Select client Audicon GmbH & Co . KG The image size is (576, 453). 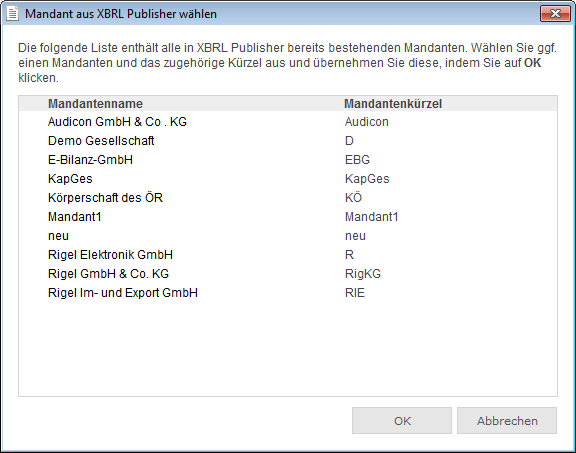click(117, 122)
